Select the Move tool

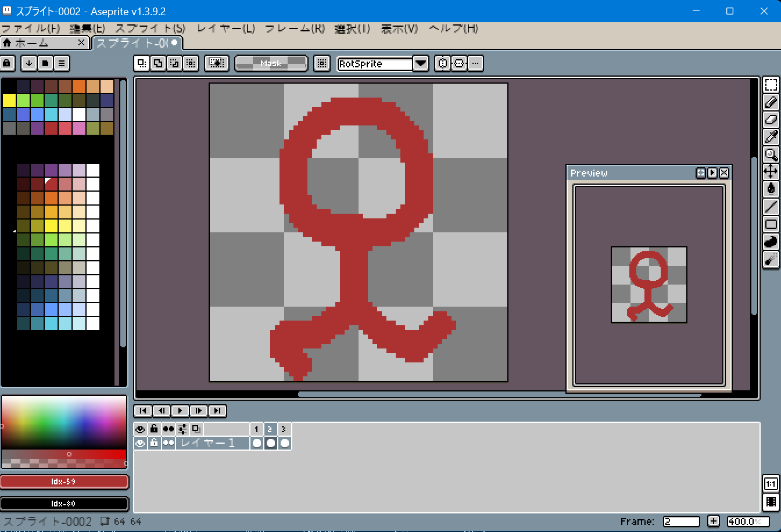(x=771, y=172)
